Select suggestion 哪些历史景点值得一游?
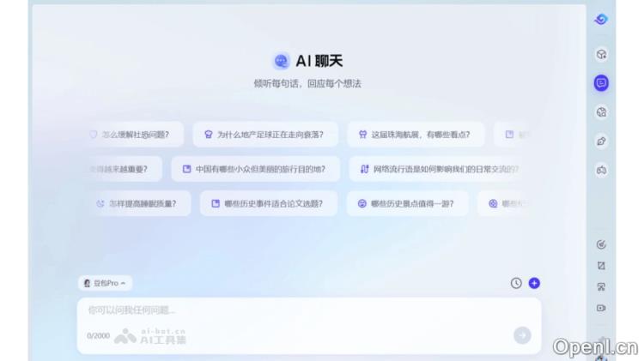Image resolution: width=644 pixels, height=361 pixels. 407,203
